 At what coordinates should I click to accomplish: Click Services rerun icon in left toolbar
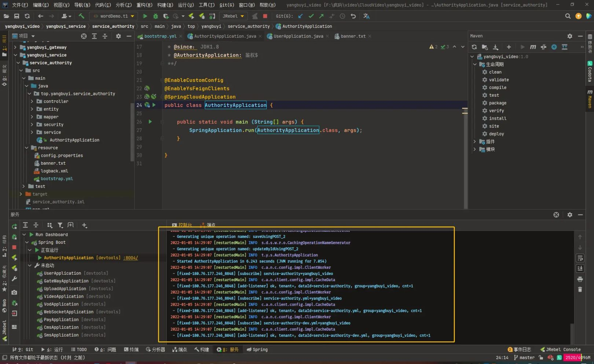tap(14, 227)
